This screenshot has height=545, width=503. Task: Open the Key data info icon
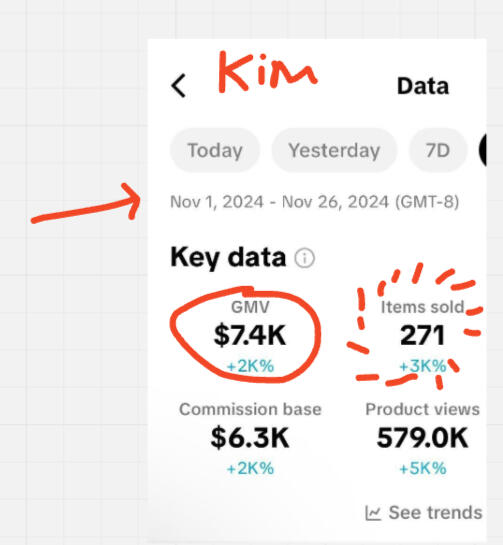click(305, 258)
